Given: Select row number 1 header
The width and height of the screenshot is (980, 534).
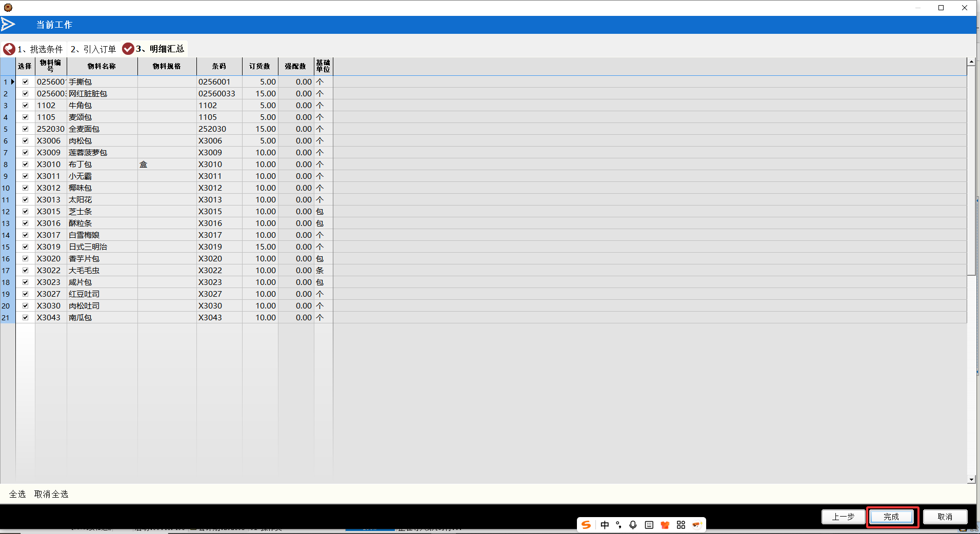Looking at the screenshot, I should pyautogui.click(x=8, y=81).
